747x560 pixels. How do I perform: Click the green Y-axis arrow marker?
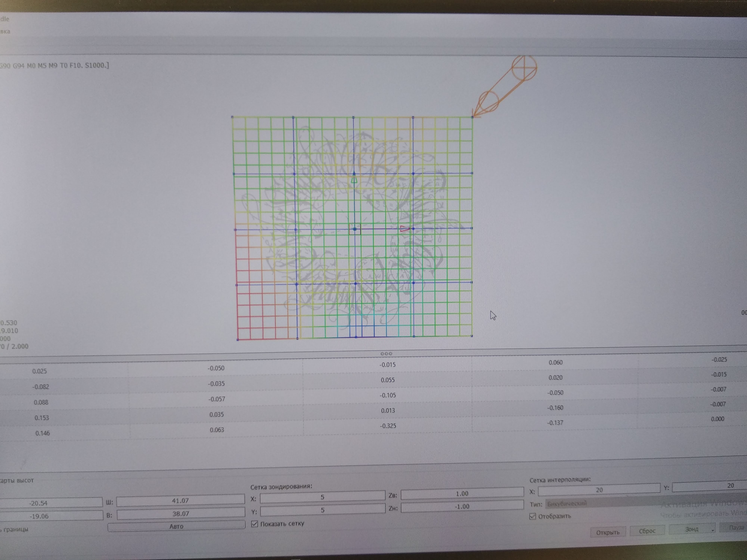[x=354, y=179]
